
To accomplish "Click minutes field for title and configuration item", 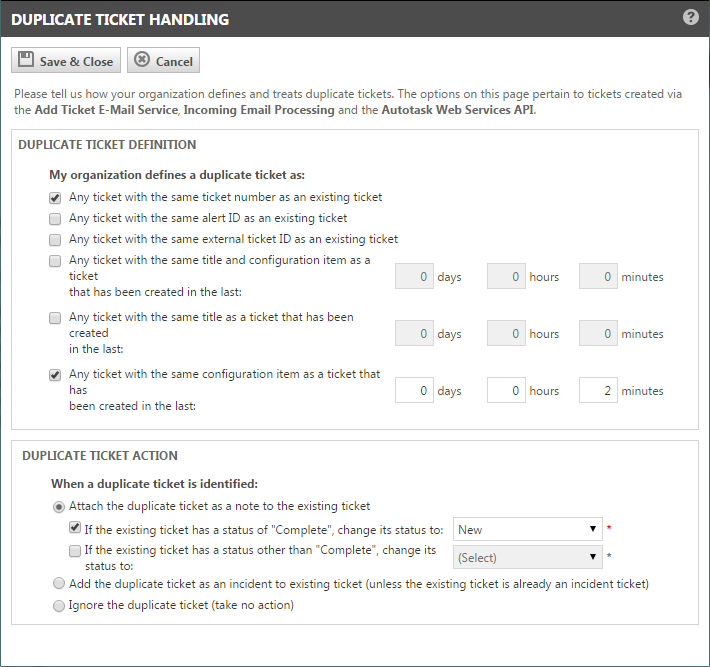I will 598,276.
